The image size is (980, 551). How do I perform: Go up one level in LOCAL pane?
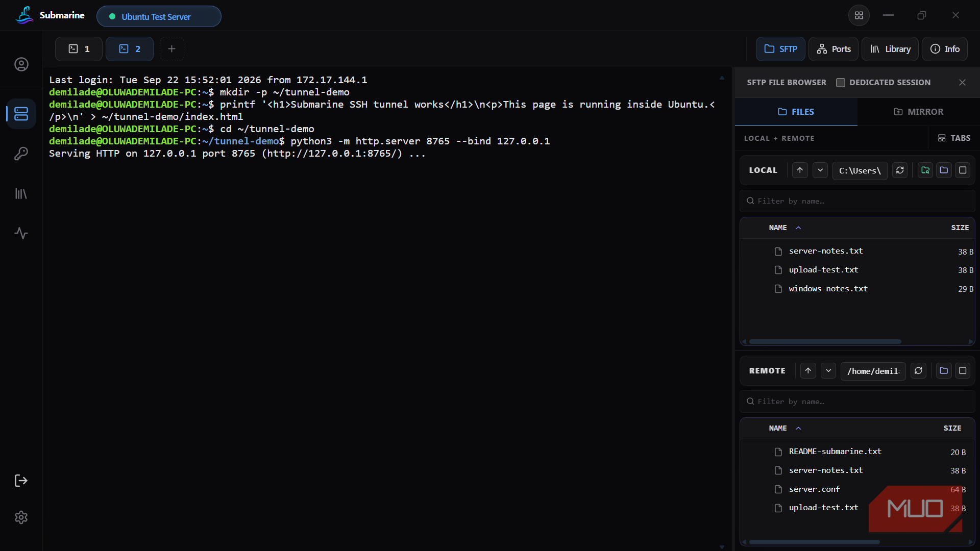[x=800, y=170]
